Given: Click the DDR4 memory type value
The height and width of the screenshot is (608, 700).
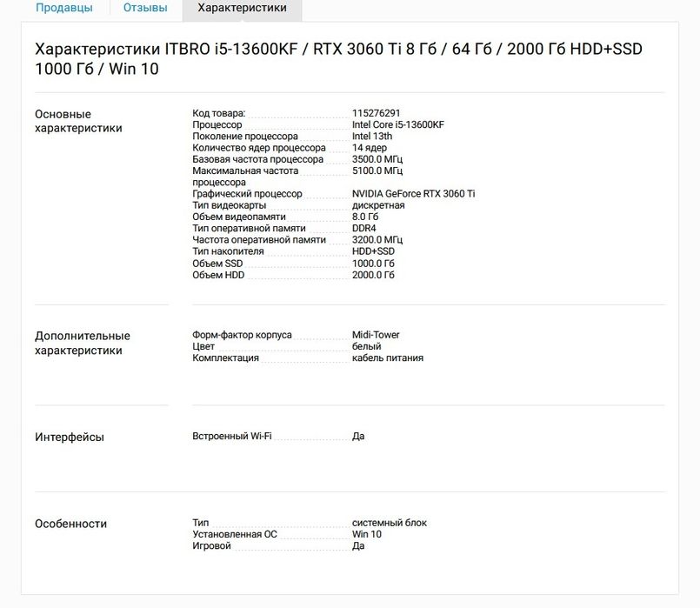Looking at the screenshot, I should (363, 228).
